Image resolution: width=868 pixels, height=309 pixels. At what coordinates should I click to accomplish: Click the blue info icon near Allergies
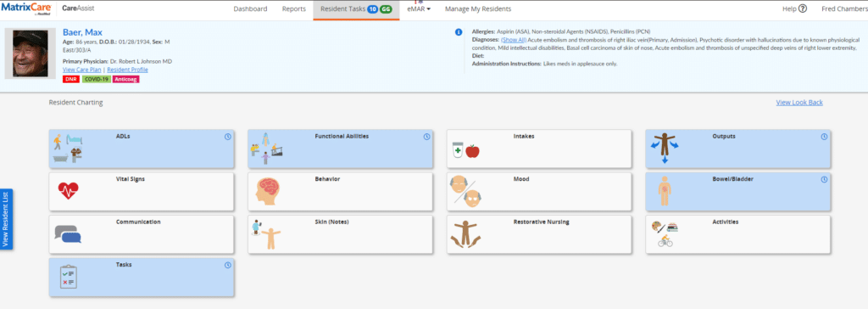click(459, 32)
